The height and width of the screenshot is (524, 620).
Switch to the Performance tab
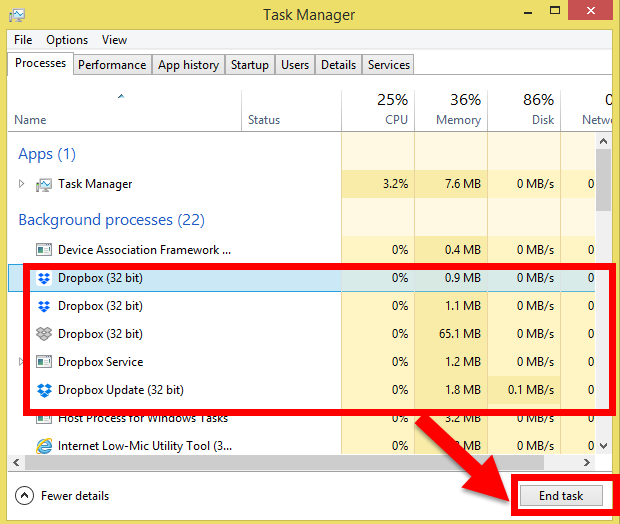pos(112,65)
